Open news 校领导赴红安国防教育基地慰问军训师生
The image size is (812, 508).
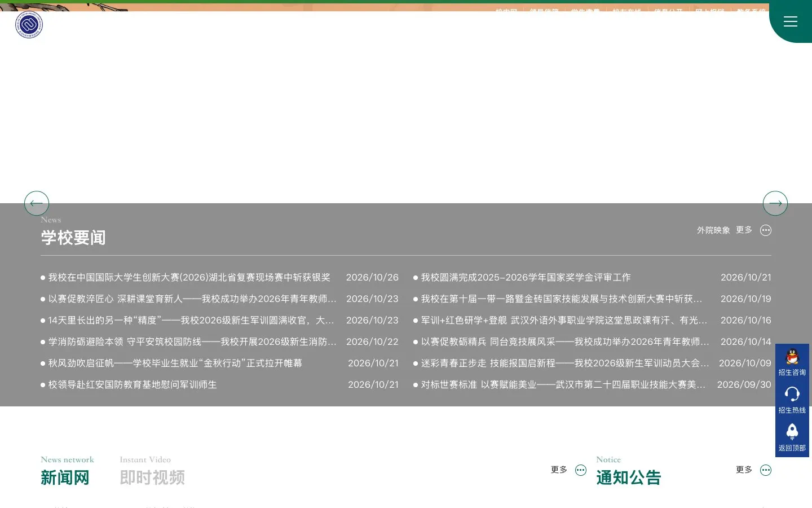[x=133, y=385]
